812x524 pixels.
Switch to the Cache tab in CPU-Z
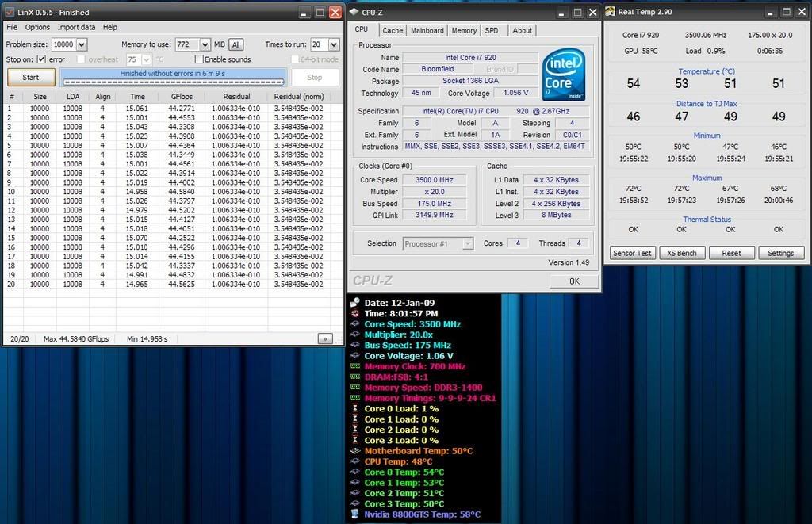tap(393, 31)
